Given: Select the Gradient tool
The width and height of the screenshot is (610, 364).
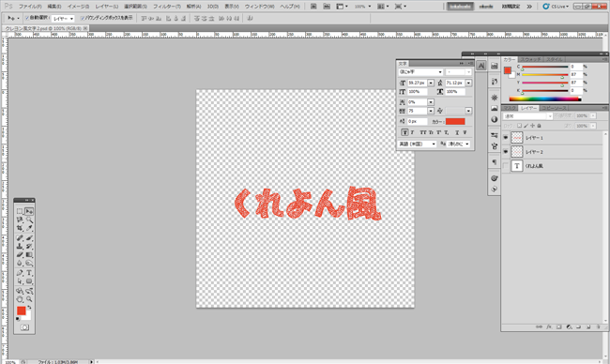Looking at the screenshot, I should (29, 255).
